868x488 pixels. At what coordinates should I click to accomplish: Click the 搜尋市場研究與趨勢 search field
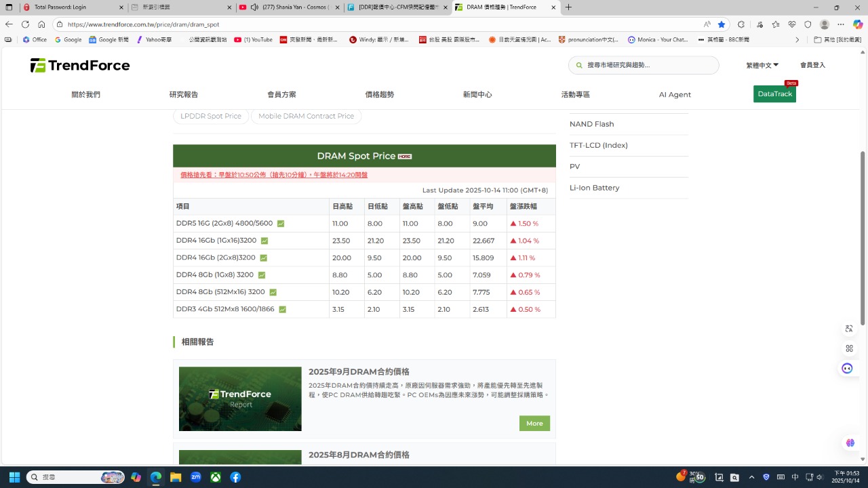point(648,66)
